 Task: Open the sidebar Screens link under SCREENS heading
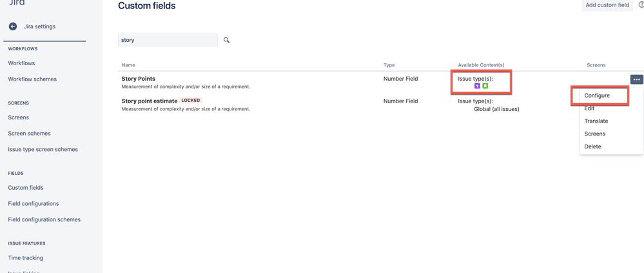coord(19,117)
